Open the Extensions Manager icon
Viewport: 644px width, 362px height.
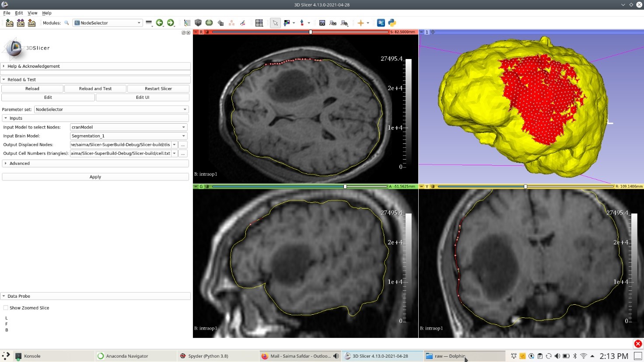click(x=381, y=23)
